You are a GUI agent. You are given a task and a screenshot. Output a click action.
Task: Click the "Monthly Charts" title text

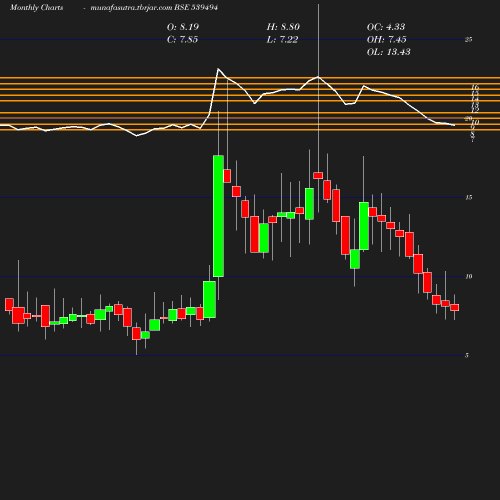[36, 8]
